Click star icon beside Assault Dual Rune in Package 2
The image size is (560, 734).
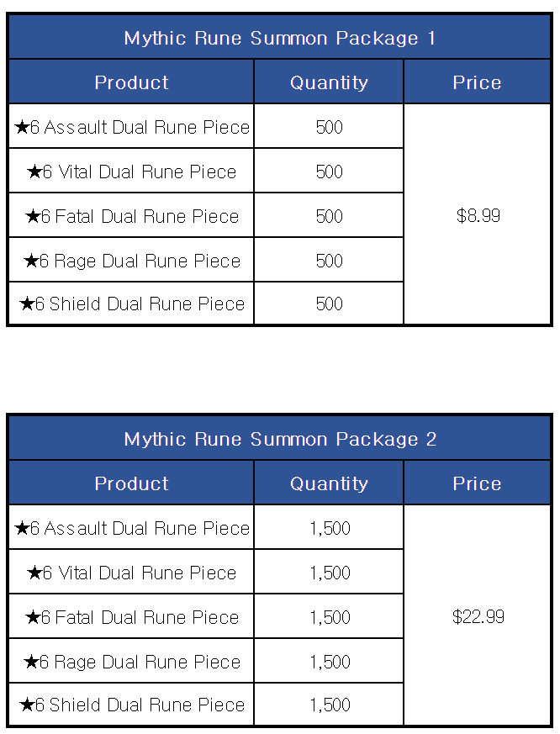tap(22, 528)
